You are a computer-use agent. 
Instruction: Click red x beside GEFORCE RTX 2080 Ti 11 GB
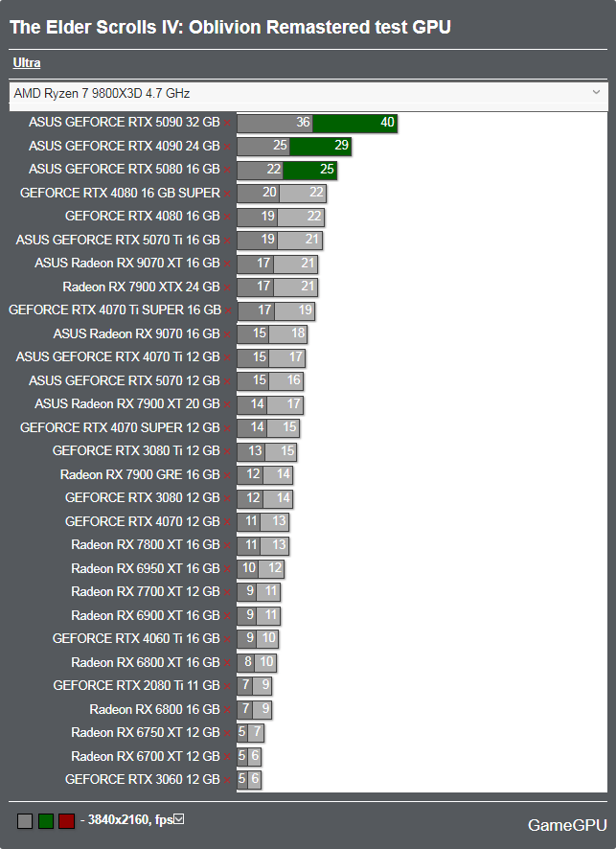227,686
